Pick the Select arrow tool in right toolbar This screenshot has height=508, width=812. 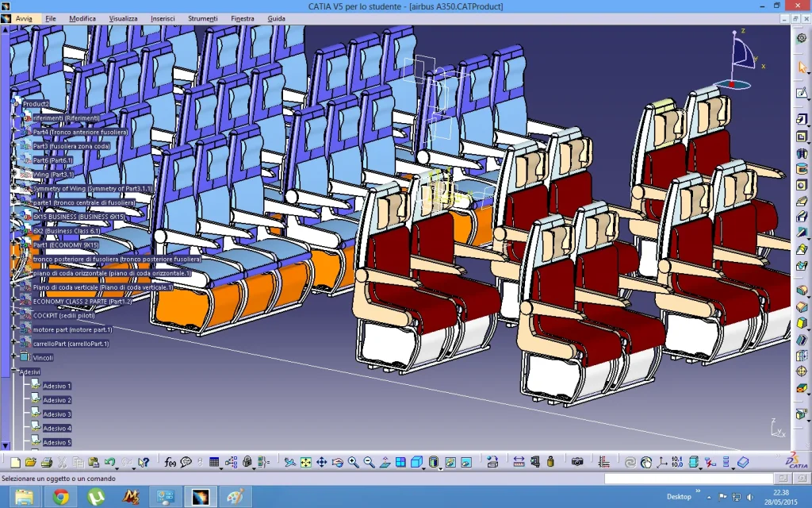tap(802, 67)
